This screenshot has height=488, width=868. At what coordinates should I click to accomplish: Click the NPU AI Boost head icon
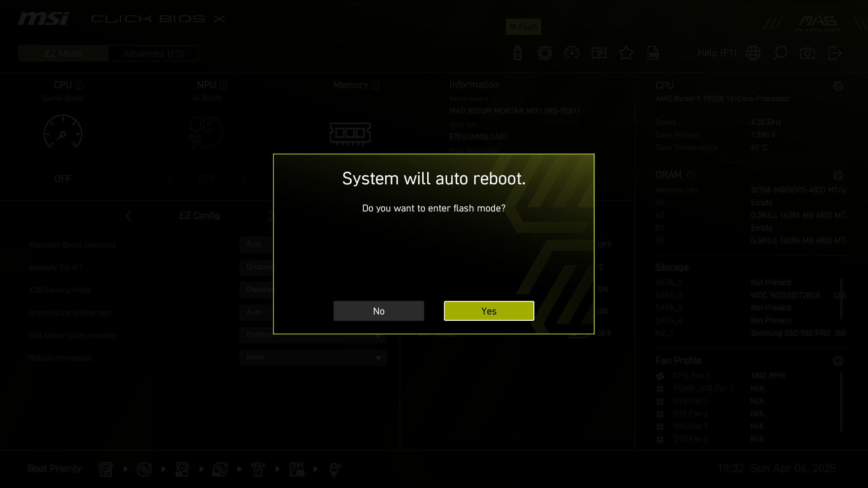(207, 132)
